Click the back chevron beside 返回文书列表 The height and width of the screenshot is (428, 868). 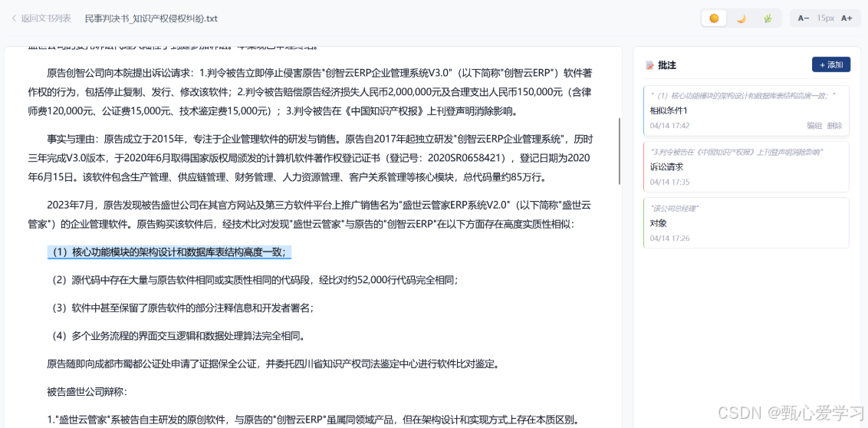[14, 18]
